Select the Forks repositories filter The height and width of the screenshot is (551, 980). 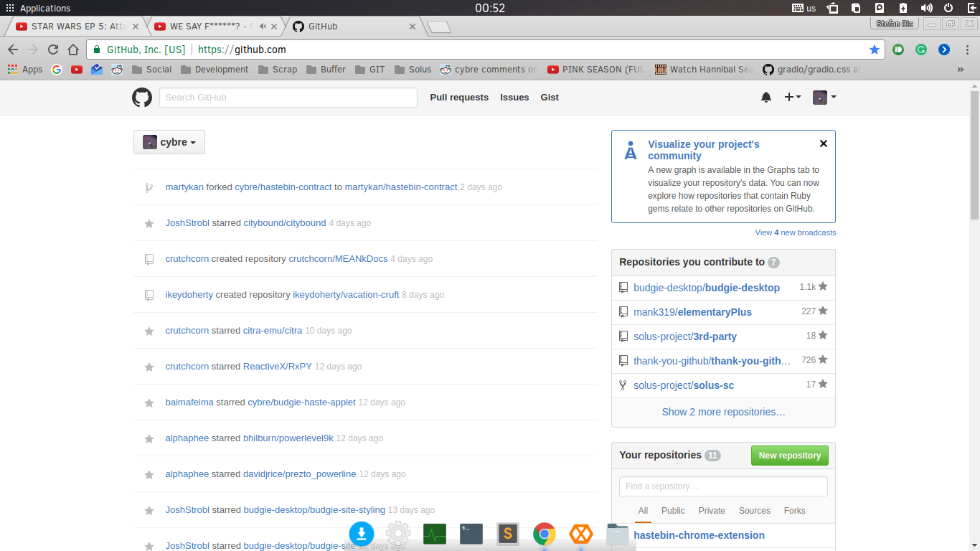795,511
